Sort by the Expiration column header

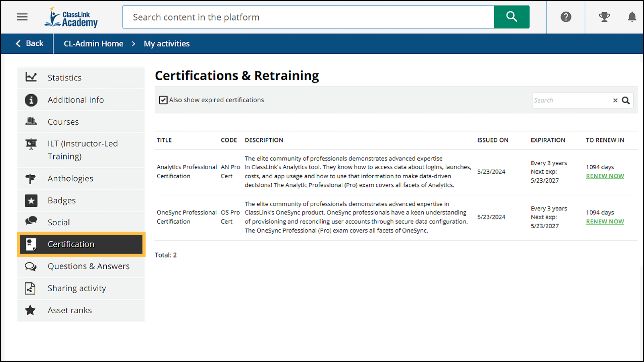pyautogui.click(x=548, y=140)
